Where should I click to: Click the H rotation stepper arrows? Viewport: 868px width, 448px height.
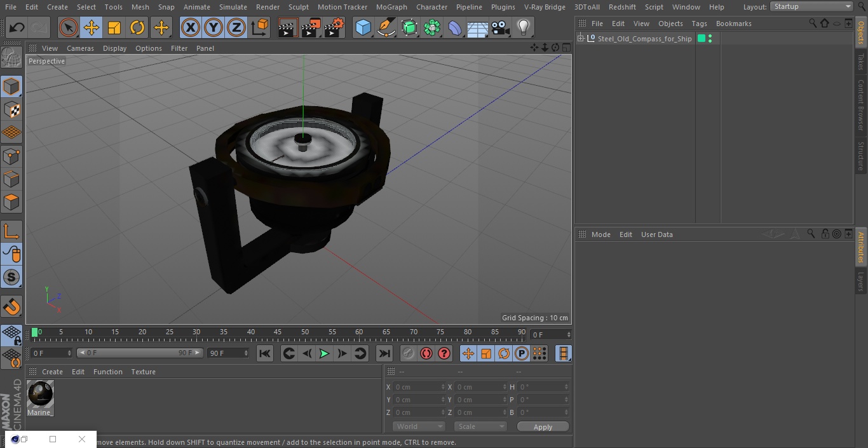point(566,387)
